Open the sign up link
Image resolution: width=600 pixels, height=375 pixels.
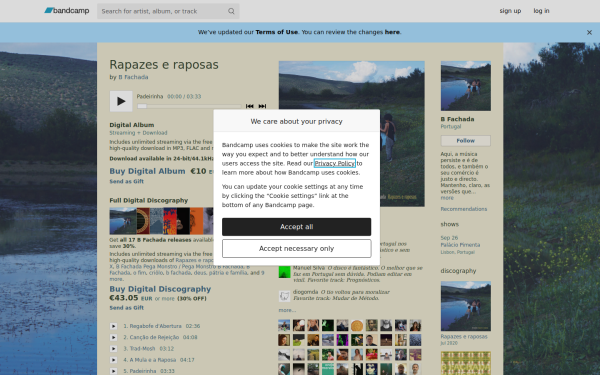(510, 11)
